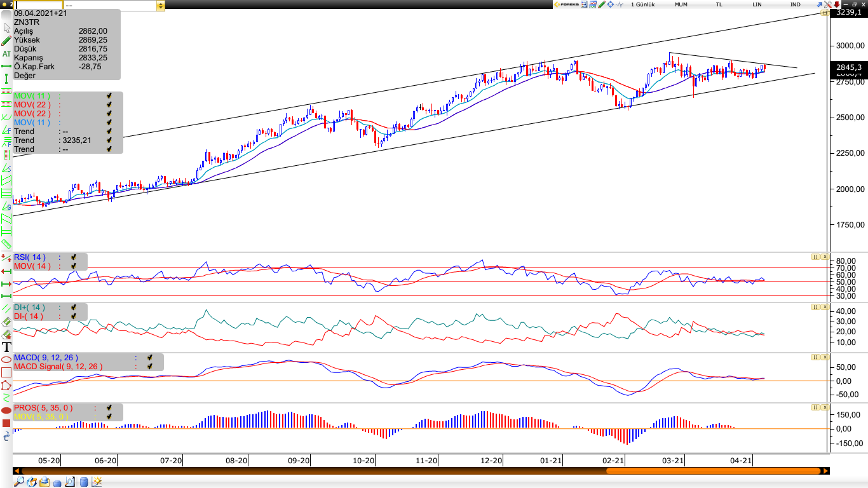
Task: Close the RSI panel with x button
Action: (x=824, y=257)
